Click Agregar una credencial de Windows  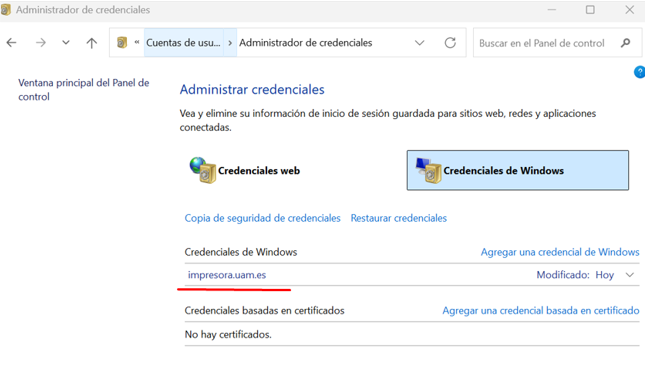(560, 252)
